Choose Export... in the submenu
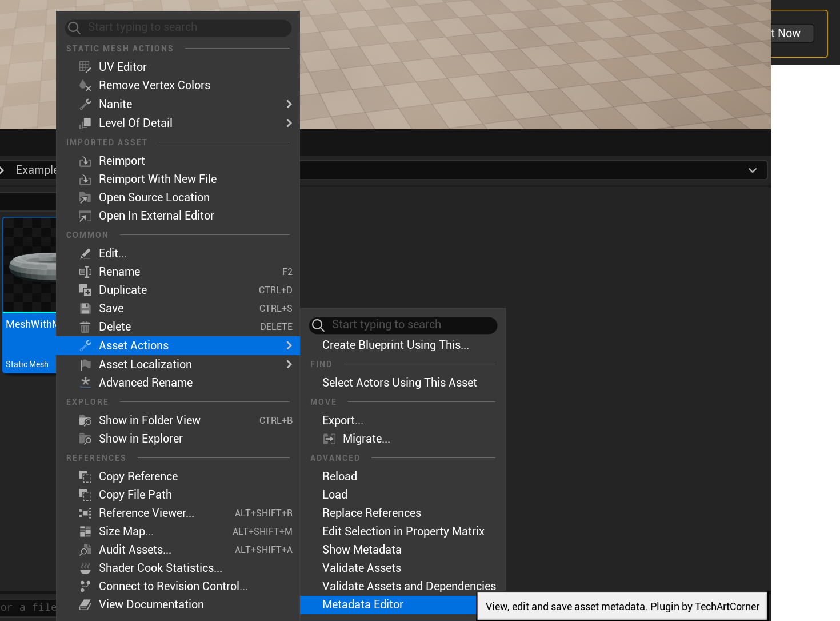Screen dimensions: 840x621 pos(402,420)
